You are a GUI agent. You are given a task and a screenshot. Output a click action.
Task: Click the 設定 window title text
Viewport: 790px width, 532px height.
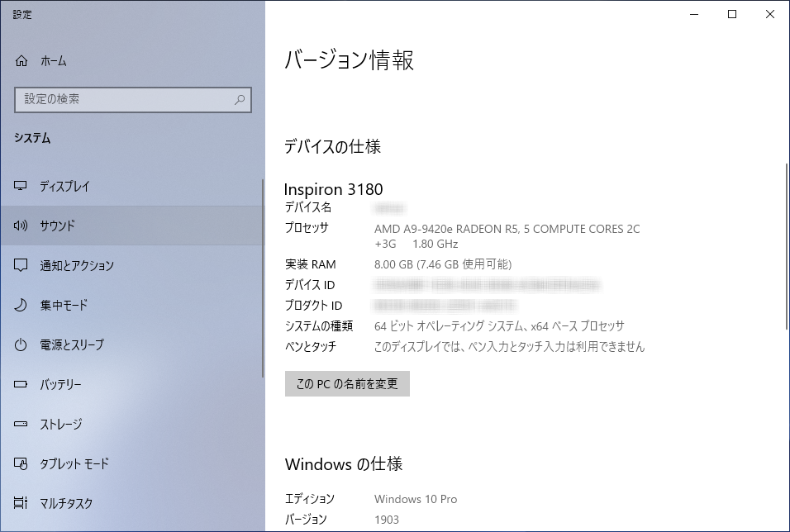pos(22,15)
